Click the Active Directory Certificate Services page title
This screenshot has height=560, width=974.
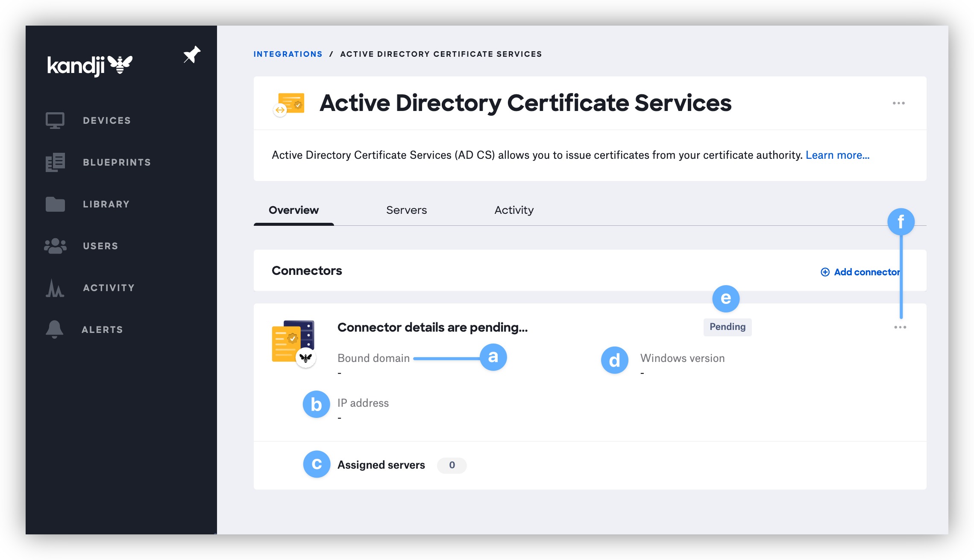(x=525, y=103)
